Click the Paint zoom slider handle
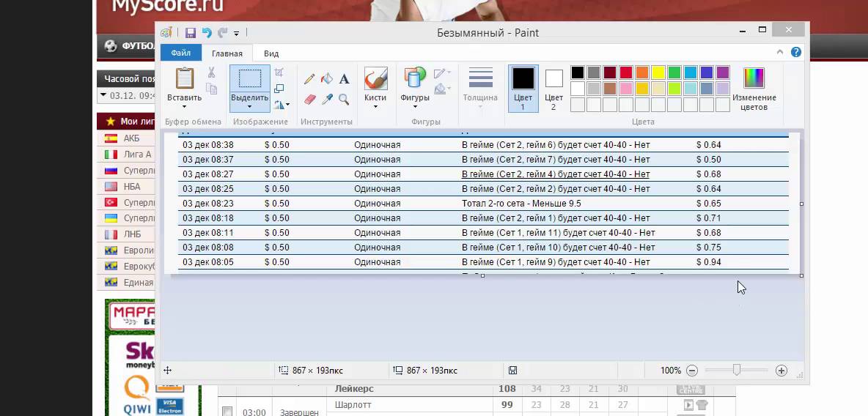Image resolution: width=868 pixels, height=416 pixels. pos(736,370)
